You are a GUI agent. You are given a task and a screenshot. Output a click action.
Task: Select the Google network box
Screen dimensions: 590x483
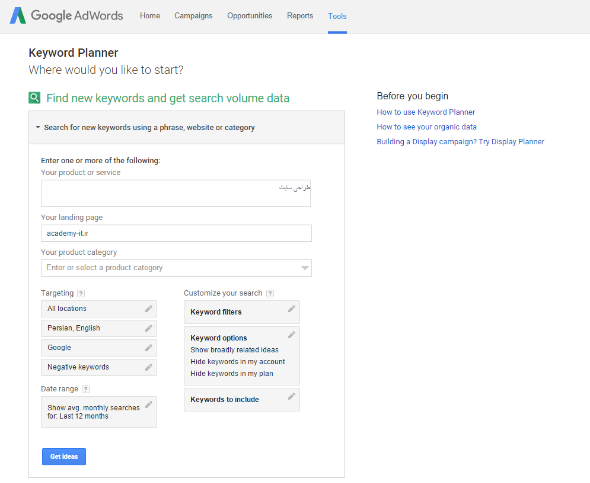[99, 348]
